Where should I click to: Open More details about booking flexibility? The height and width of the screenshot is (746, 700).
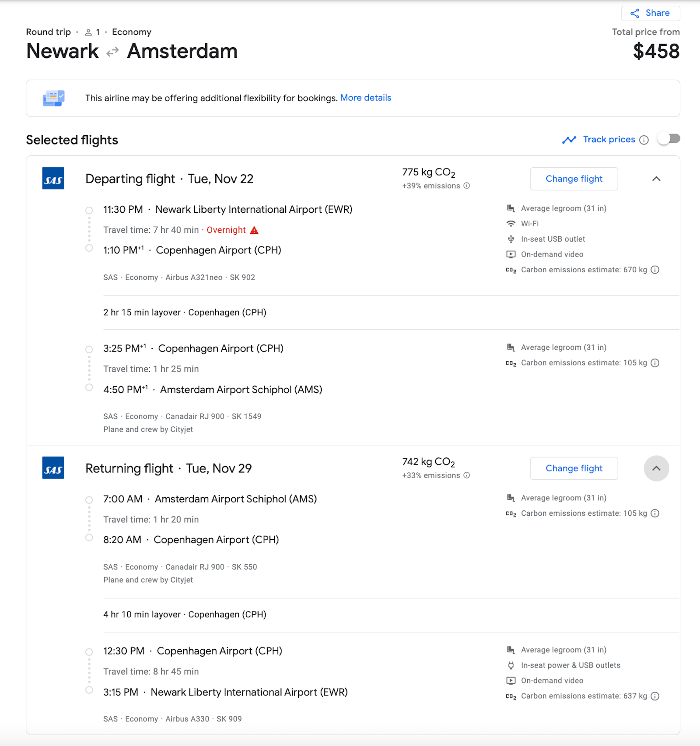pyautogui.click(x=365, y=98)
